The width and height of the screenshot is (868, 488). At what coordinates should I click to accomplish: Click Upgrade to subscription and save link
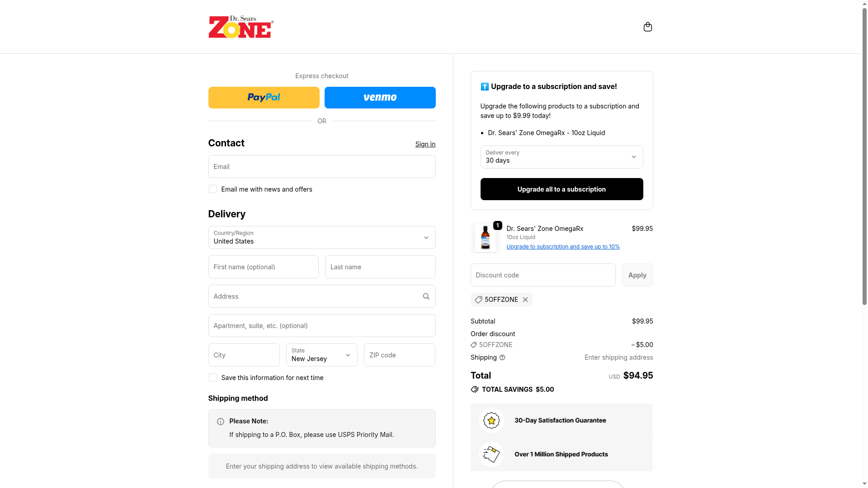point(563,247)
